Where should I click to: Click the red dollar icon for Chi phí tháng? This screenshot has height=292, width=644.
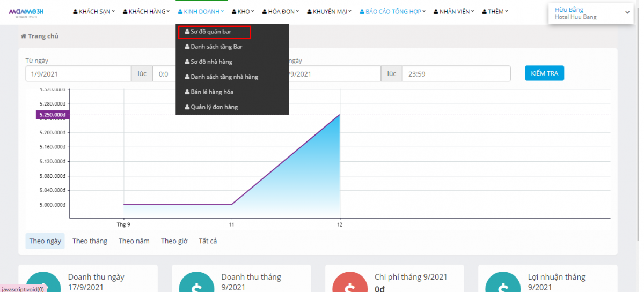350,282
